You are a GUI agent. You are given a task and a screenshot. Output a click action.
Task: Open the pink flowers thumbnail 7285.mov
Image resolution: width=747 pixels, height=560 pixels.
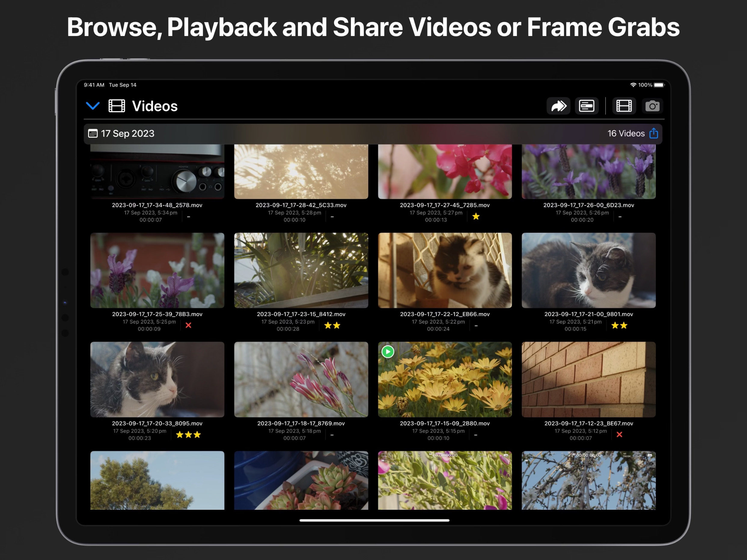(445, 172)
